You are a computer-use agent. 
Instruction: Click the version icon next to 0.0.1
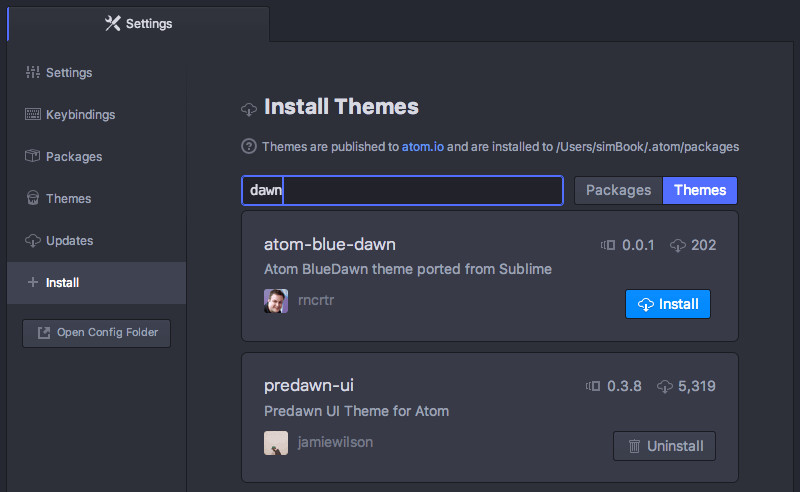(x=607, y=245)
